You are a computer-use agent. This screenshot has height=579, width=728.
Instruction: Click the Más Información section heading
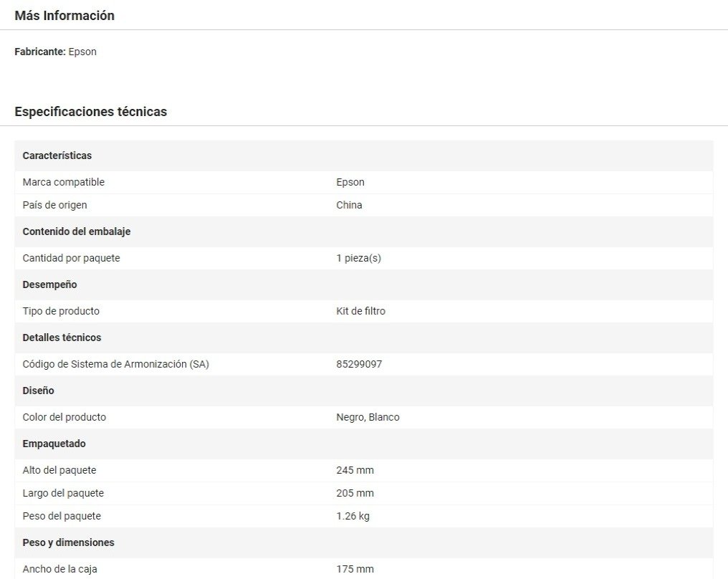point(64,16)
